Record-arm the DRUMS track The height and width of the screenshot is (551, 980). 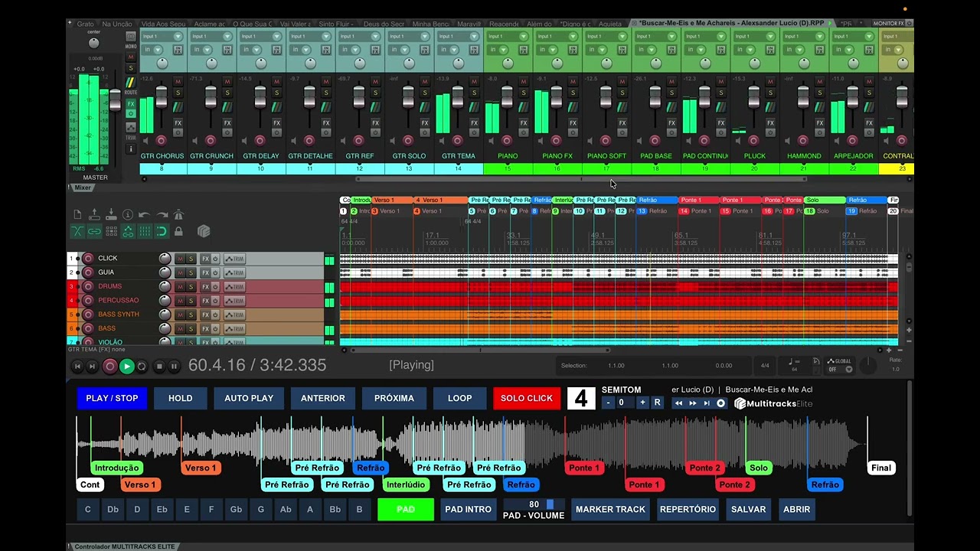pos(88,286)
